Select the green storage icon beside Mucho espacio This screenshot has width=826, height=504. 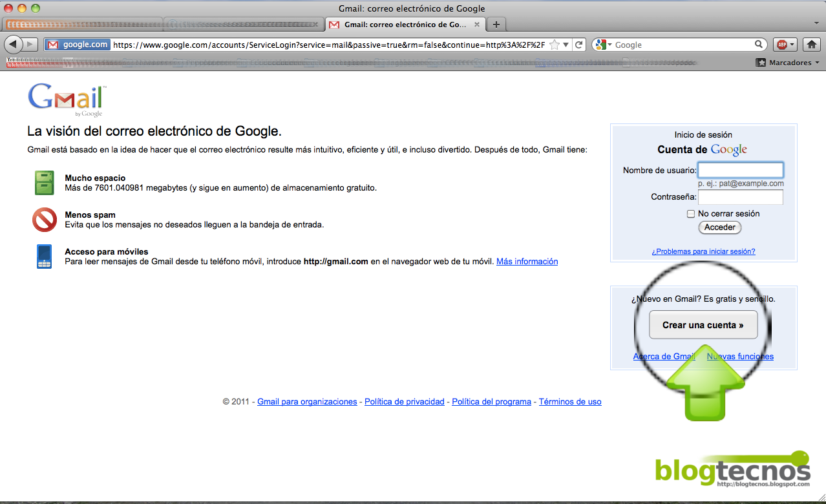point(44,183)
